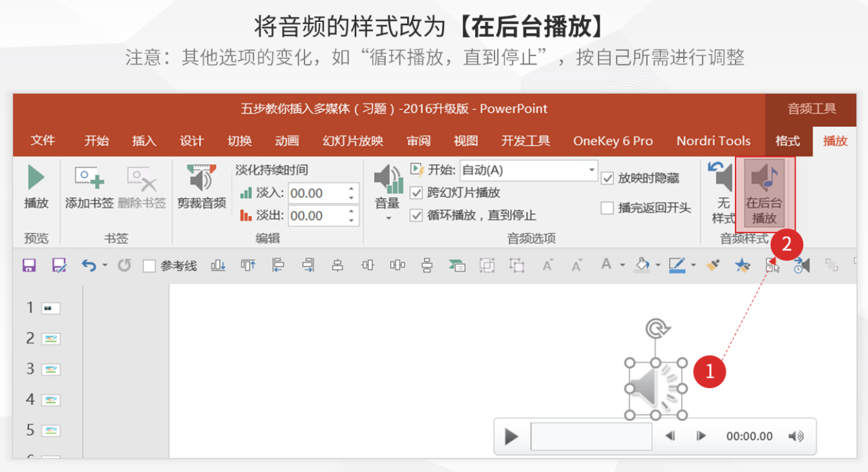
Task: Enable the 播完返回开头 checkbox
Action: (x=607, y=208)
